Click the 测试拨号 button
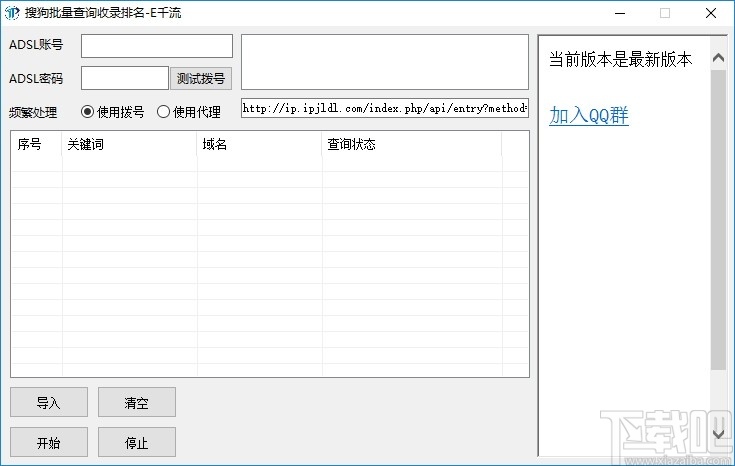735x466 pixels. click(x=201, y=78)
